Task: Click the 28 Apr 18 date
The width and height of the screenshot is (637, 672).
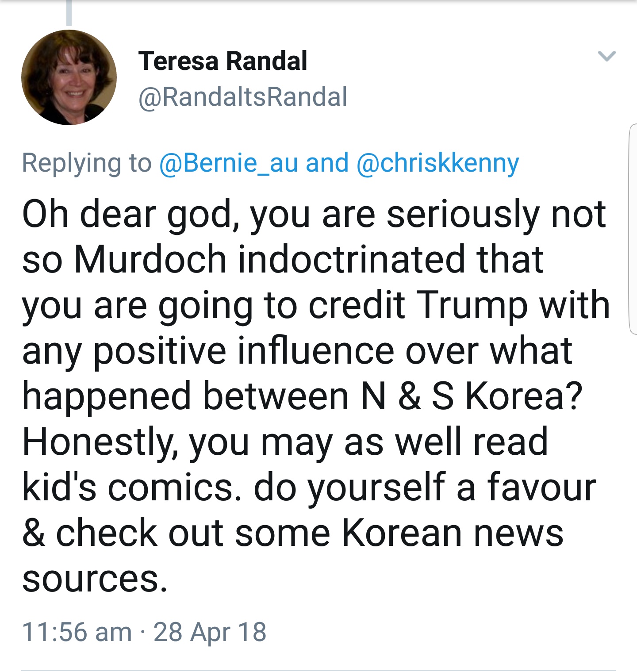Action: point(210,631)
